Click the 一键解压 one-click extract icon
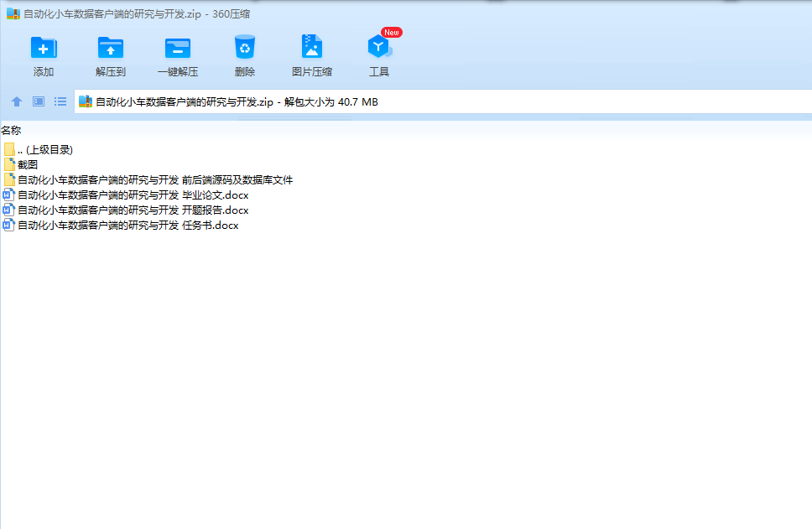 tap(178, 48)
